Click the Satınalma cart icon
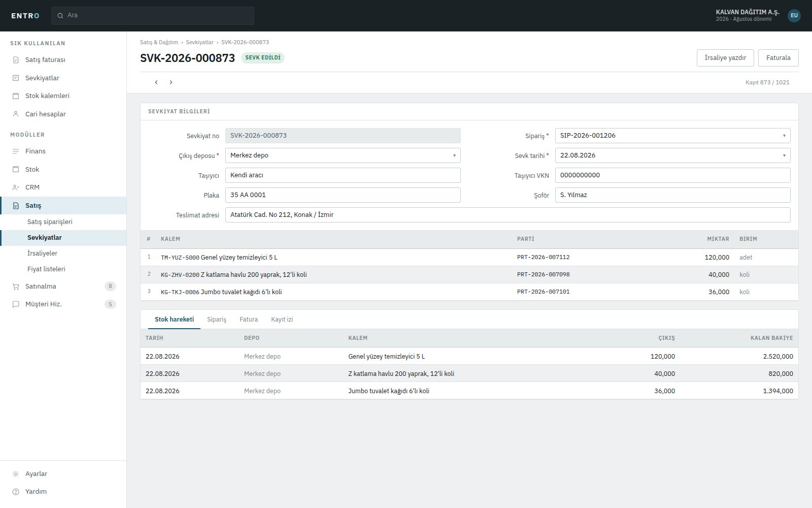The width and height of the screenshot is (812, 508). (x=16, y=287)
